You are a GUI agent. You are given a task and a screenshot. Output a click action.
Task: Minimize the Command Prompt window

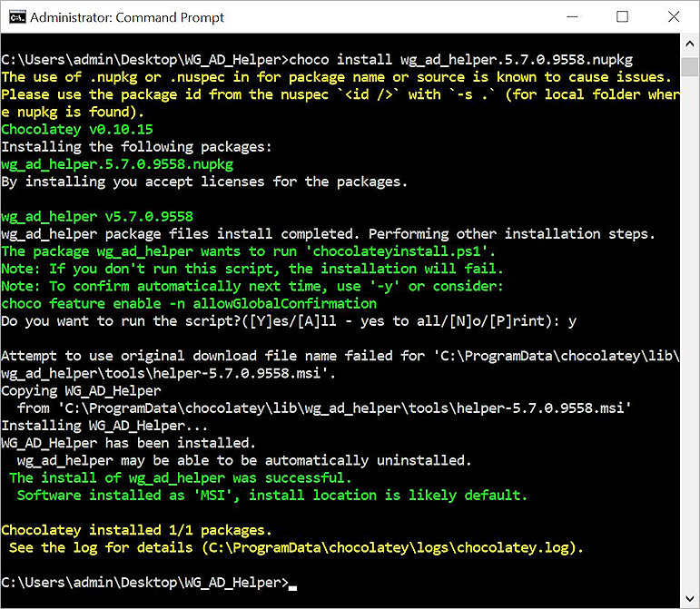pyautogui.click(x=571, y=17)
